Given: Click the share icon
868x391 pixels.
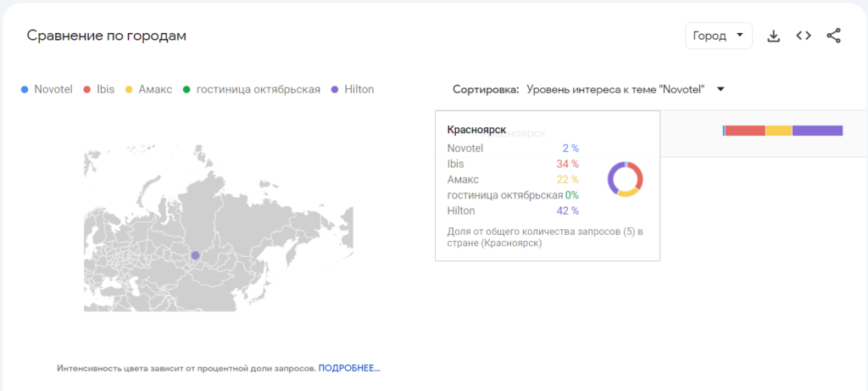Looking at the screenshot, I should (834, 36).
